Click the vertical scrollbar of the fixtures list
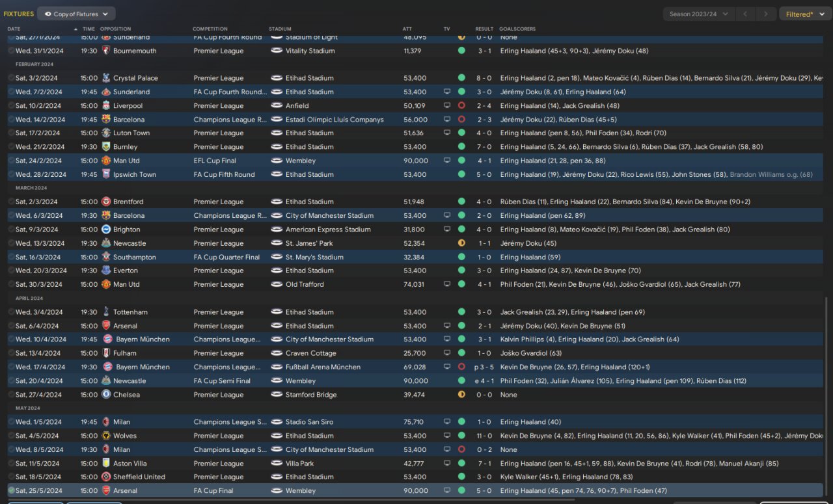Image resolution: width=833 pixels, height=504 pixels. pos(828,396)
